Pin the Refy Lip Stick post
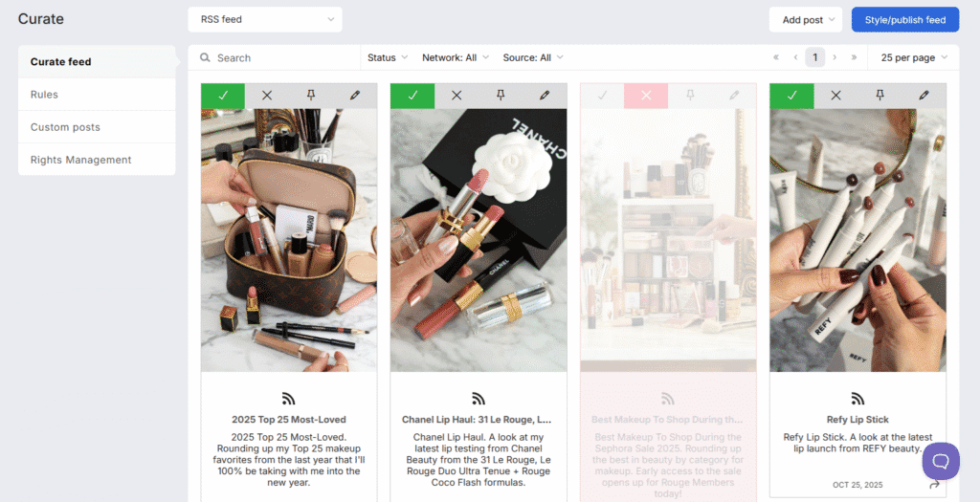This screenshot has width=980, height=502. click(880, 96)
